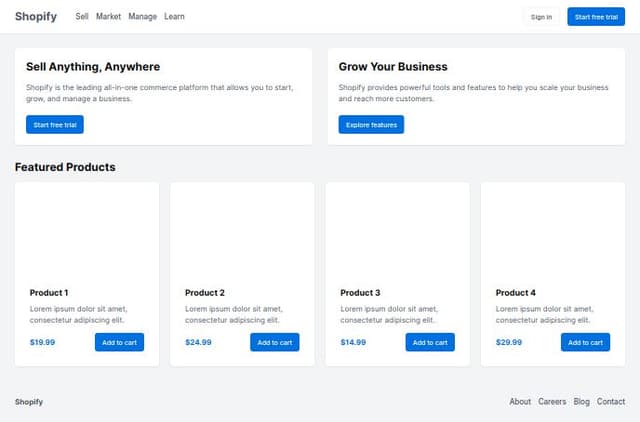The image size is (640, 422).
Task: Click the Shopify logo in header
Action: click(x=36, y=16)
